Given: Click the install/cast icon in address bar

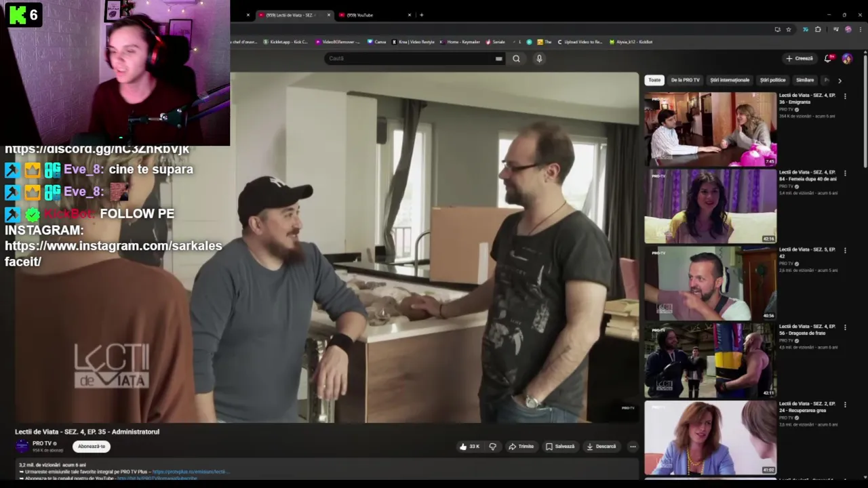Looking at the screenshot, I should tap(777, 29).
